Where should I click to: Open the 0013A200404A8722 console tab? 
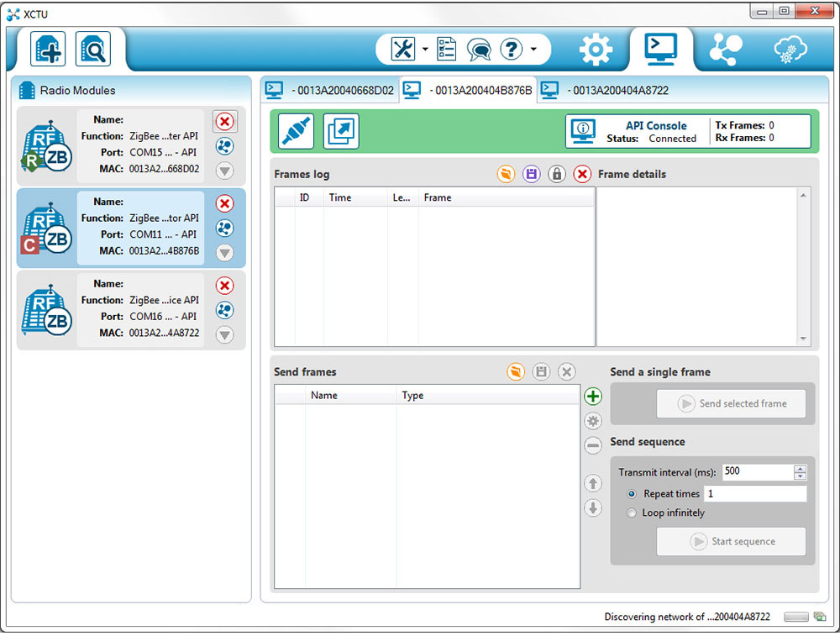[606, 90]
